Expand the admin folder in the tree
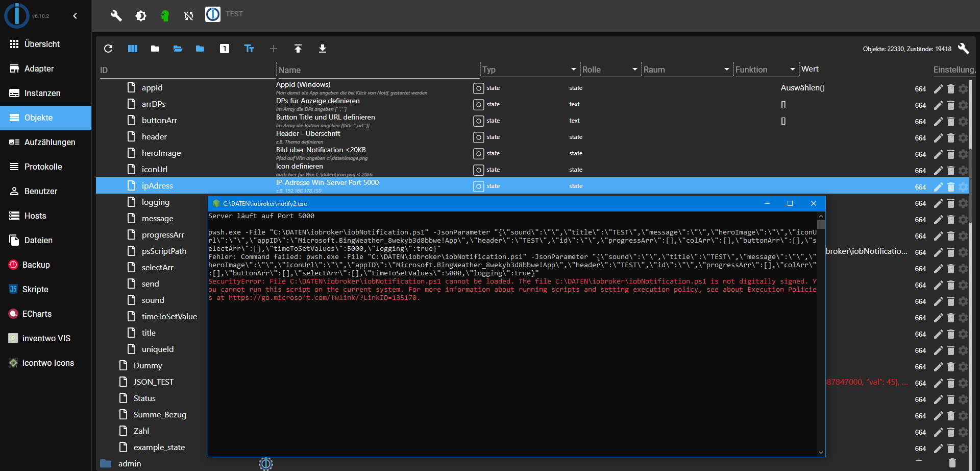Viewport: 980px width, 471px height. click(x=106, y=463)
